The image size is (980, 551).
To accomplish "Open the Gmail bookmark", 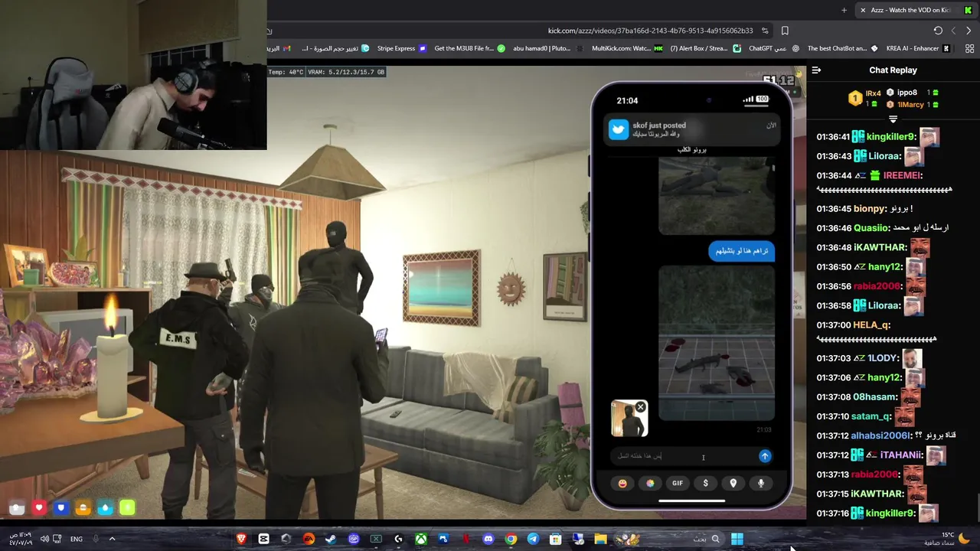I will coord(279,48).
